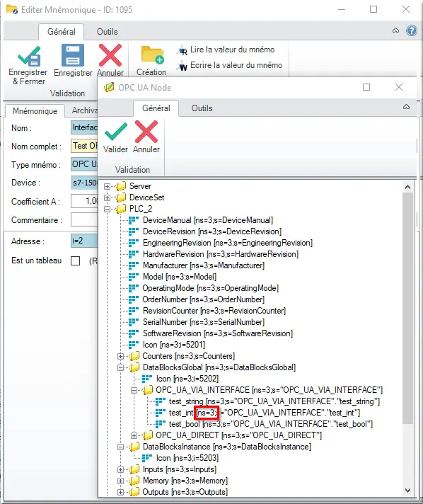Expand the OPC_UA_DIRECT folder

134,435
